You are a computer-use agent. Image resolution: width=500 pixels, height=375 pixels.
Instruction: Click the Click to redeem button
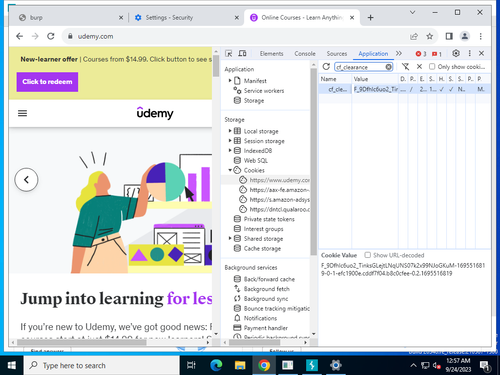(47, 82)
